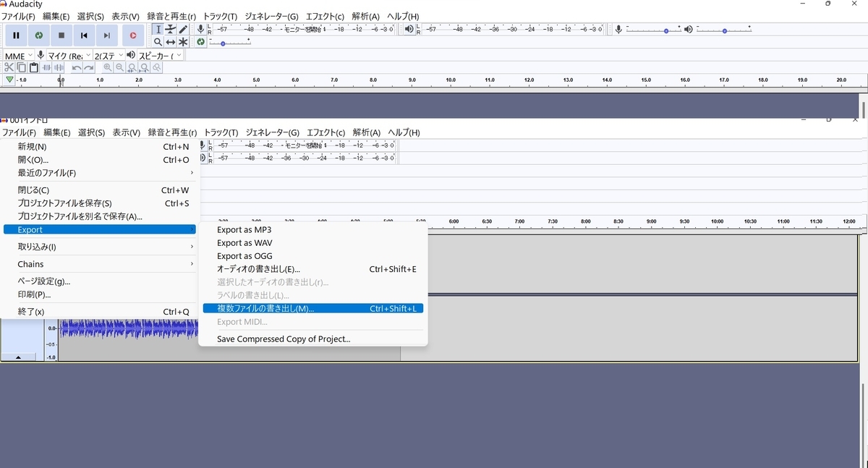The height and width of the screenshot is (468, 868).
Task: Select the Draw (pencil) tool
Action: (183, 29)
